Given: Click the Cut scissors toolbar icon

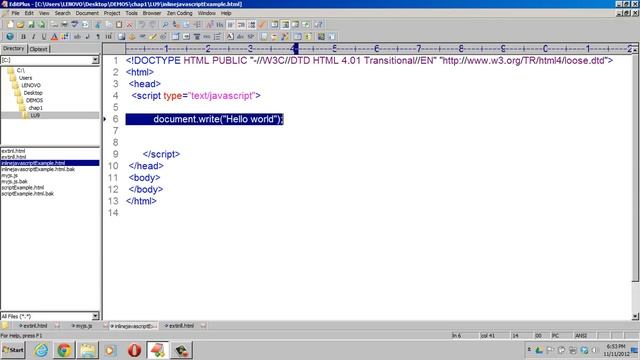Looking at the screenshot, I should tap(98, 25).
